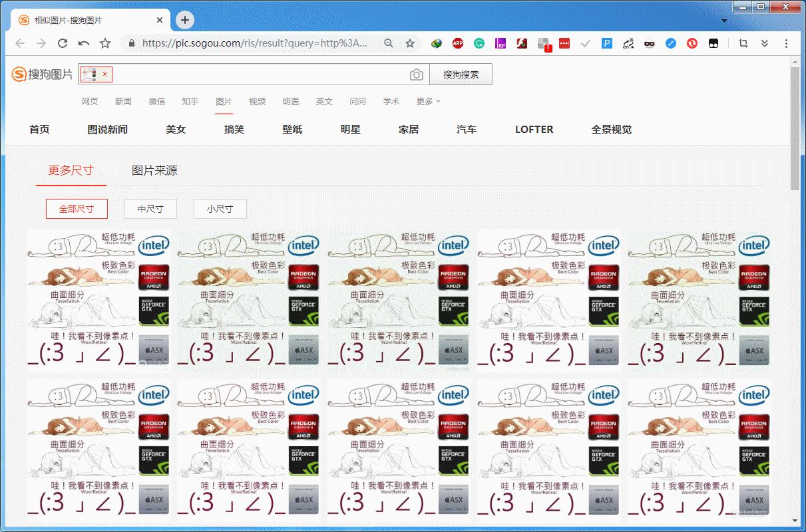The width and height of the screenshot is (806, 532).
Task: Select the 全部尺寸 size filter
Action: point(75,208)
